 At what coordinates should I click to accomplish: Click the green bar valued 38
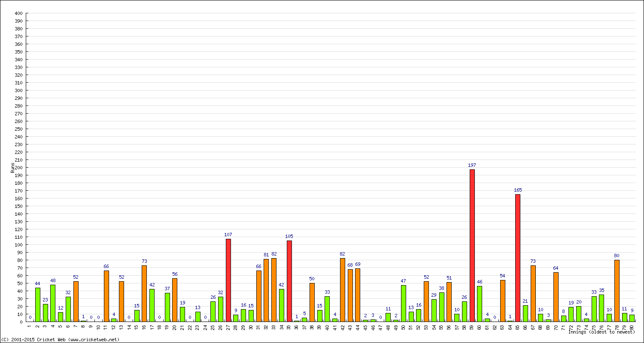pyautogui.click(x=442, y=307)
